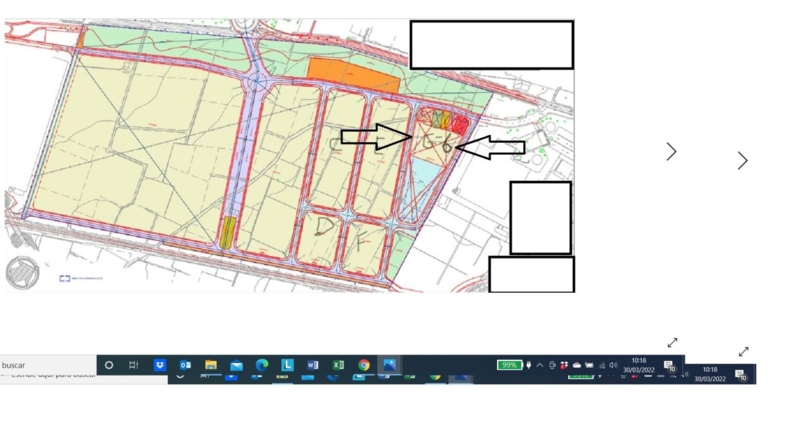Open front taskbar clock 10:18 30/03/2022
790x440 pixels.
click(638, 365)
